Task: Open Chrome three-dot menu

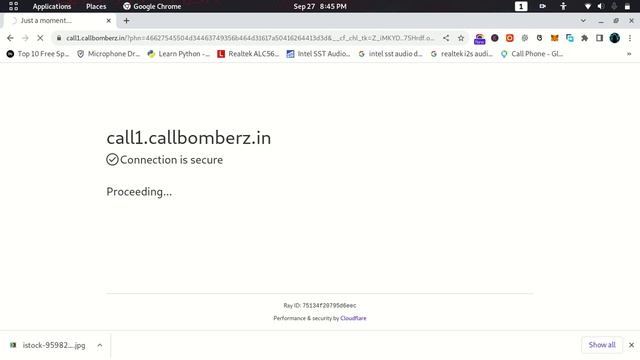Action: click(630, 38)
